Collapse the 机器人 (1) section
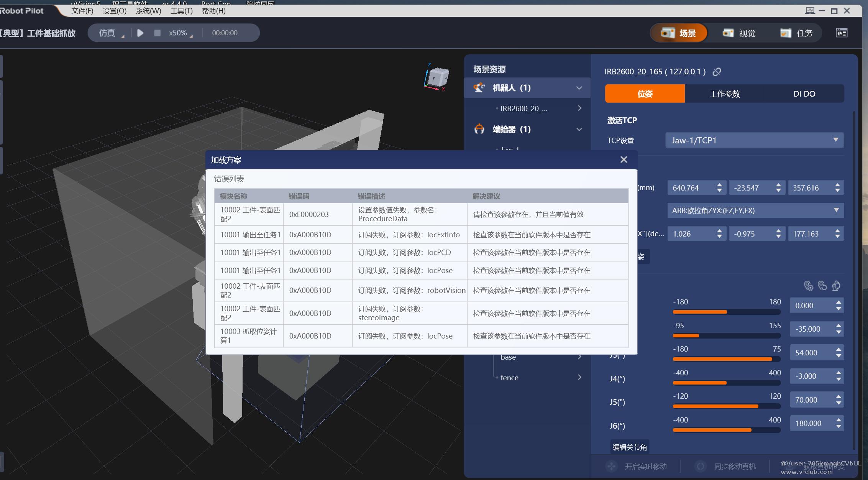The height and width of the screenshot is (480, 868). coord(579,88)
